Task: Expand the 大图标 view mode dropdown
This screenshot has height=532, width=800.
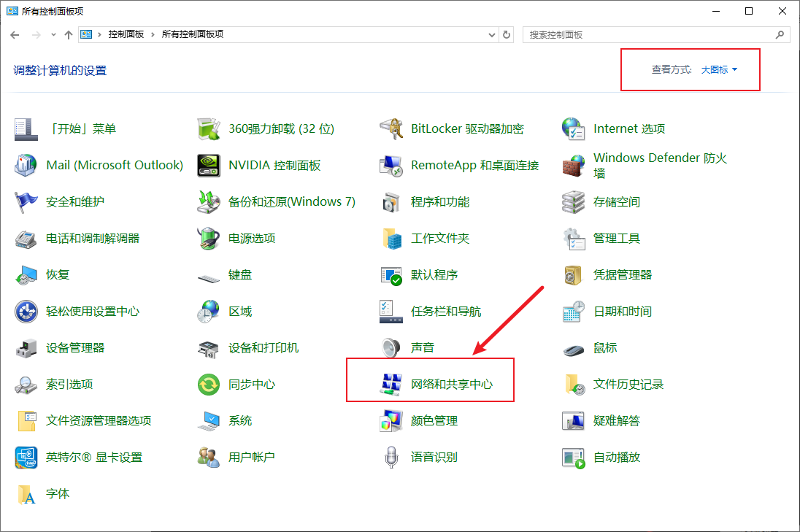Action: tap(719, 69)
